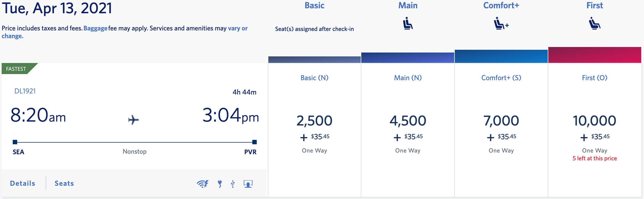Image resolution: width=644 pixels, height=199 pixels.
Task: Click the personal entertainment screen icon
Action: tap(248, 184)
